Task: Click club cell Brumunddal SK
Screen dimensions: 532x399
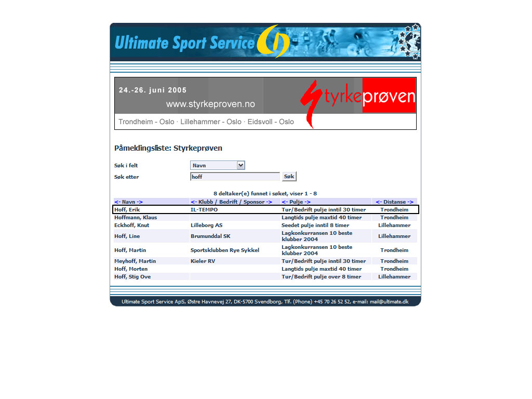Action: click(211, 236)
